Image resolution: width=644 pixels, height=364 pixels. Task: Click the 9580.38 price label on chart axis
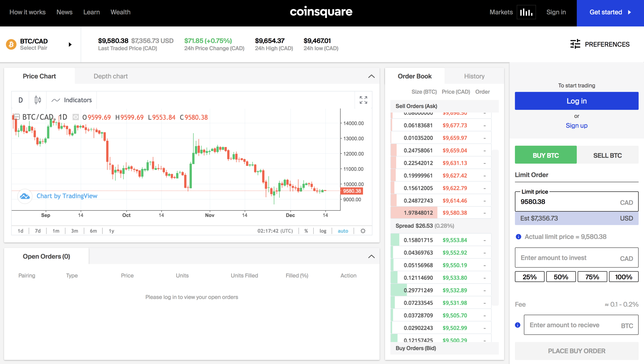tap(352, 191)
